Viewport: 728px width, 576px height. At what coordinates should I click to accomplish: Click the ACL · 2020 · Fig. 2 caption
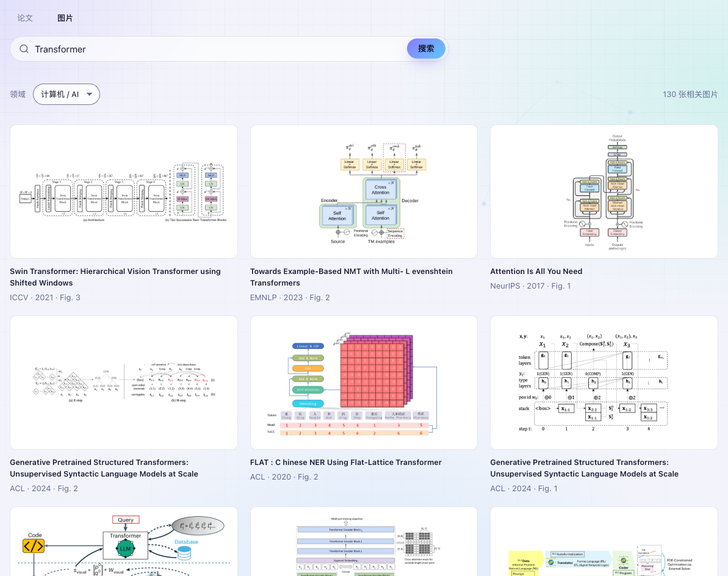[x=284, y=477]
